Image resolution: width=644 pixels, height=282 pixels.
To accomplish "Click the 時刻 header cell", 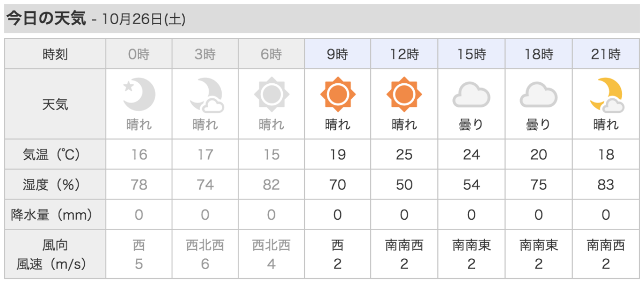I will pyautogui.click(x=55, y=54).
